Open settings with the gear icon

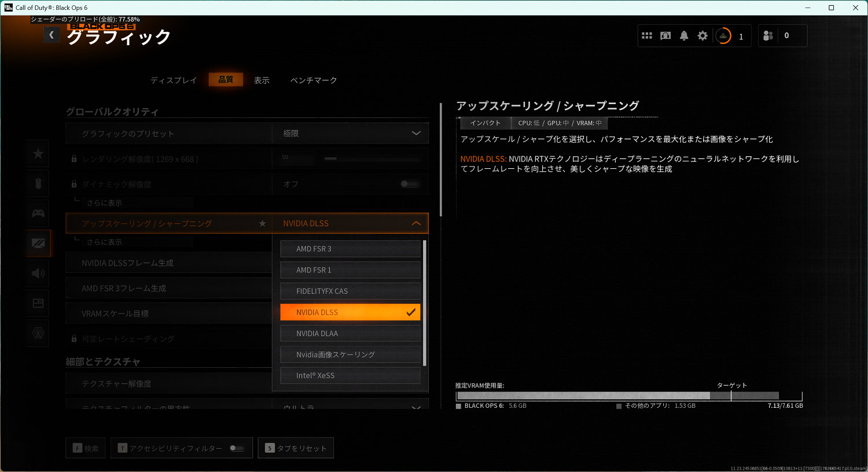pos(703,36)
